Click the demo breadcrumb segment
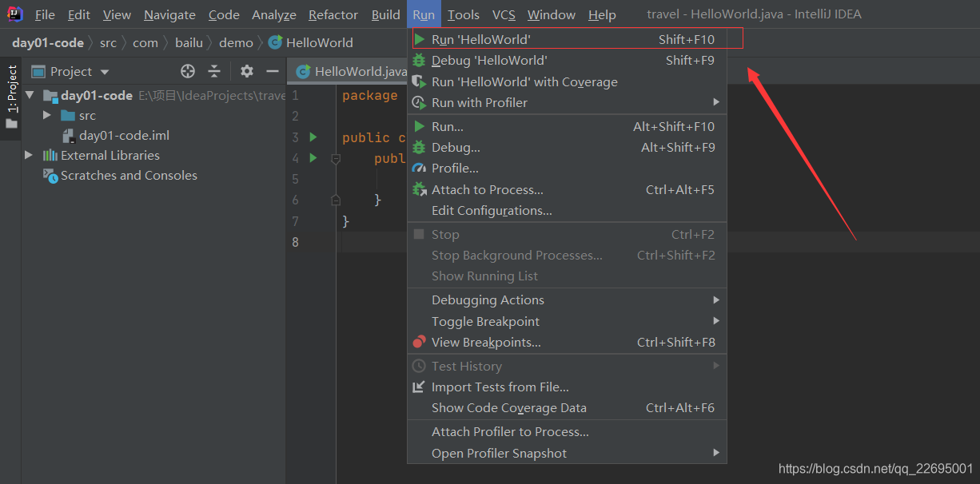This screenshot has width=980, height=484. (x=236, y=42)
